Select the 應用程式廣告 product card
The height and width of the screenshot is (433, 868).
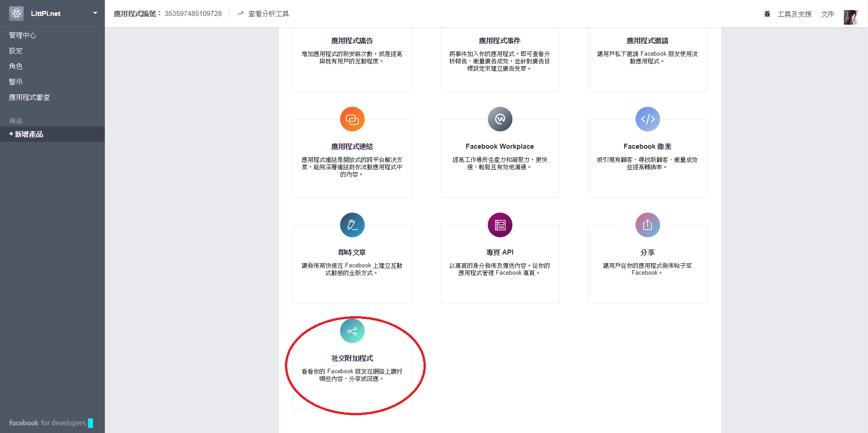pos(352,59)
